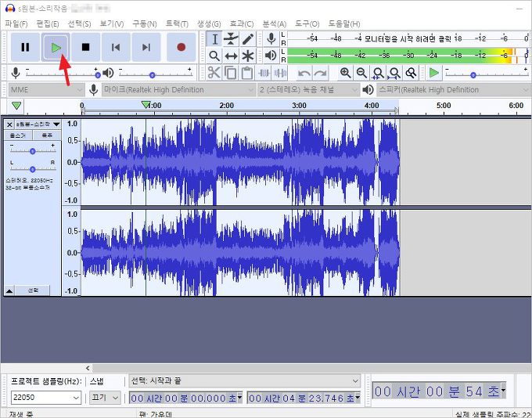The height and width of the screenshot is (418, 532).
Task: Click the selection start time field
Action: click(x=185, y=398)
